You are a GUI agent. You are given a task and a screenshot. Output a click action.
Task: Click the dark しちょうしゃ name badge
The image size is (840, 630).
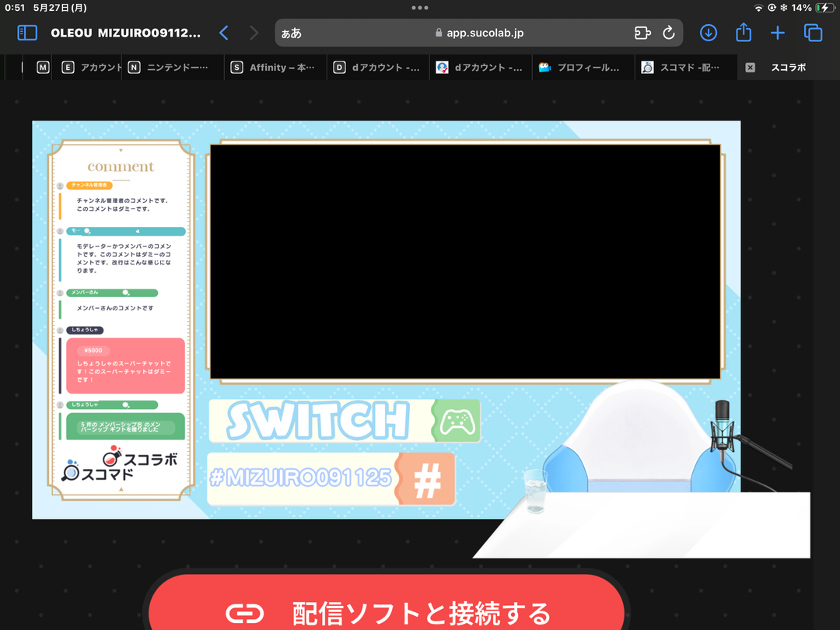pyautogui.click(x=85, y=330)
